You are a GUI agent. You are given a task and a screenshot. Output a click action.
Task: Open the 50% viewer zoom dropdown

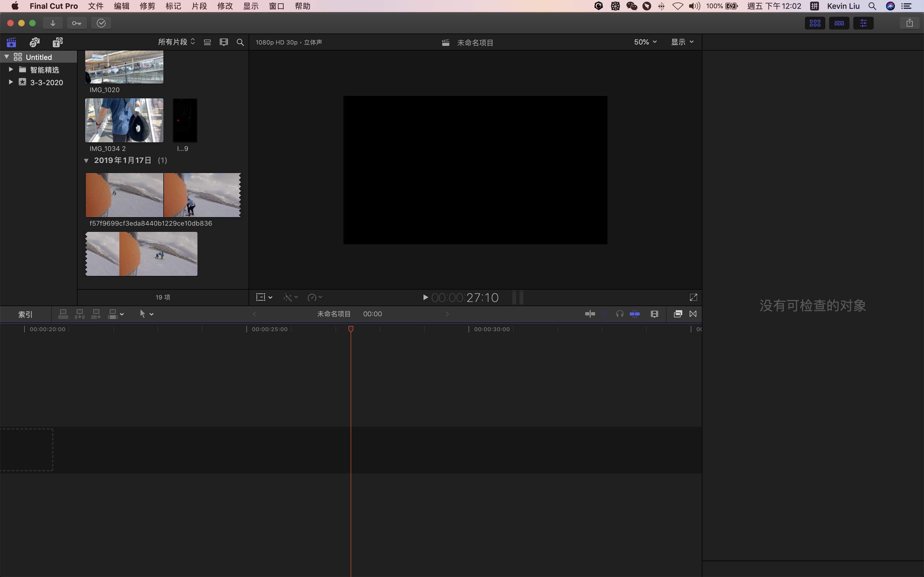(x=645, y=42)
